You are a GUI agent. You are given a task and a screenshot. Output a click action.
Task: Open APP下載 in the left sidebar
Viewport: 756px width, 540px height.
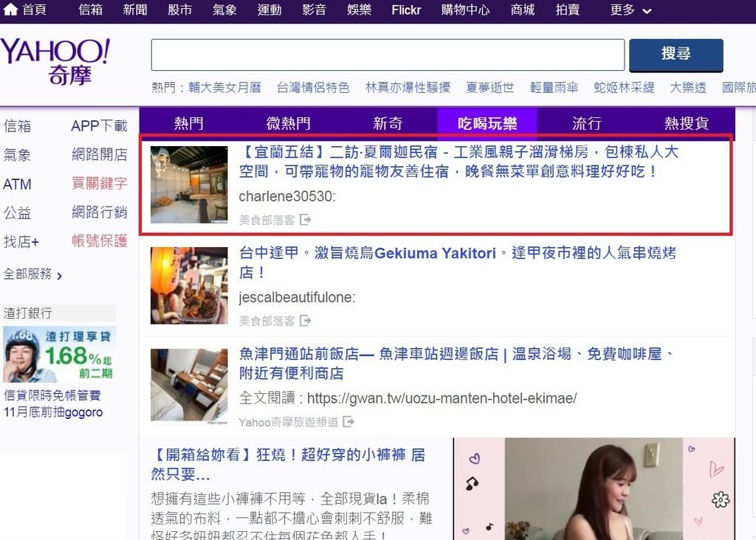click(100, 125)
